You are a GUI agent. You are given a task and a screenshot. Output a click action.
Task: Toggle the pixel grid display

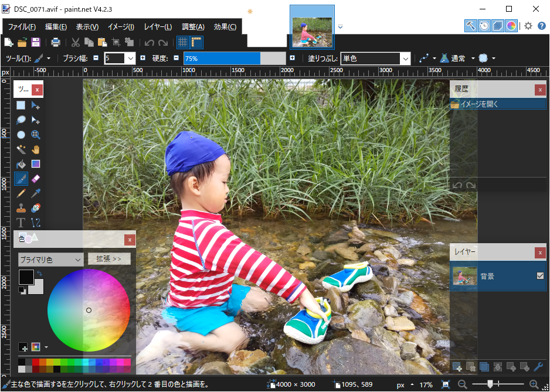pyautogui.click(x=184, y=42)
